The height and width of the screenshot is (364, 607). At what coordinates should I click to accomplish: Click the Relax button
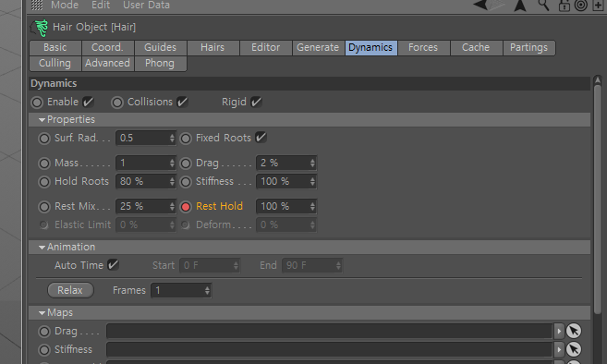coord(70,290)
